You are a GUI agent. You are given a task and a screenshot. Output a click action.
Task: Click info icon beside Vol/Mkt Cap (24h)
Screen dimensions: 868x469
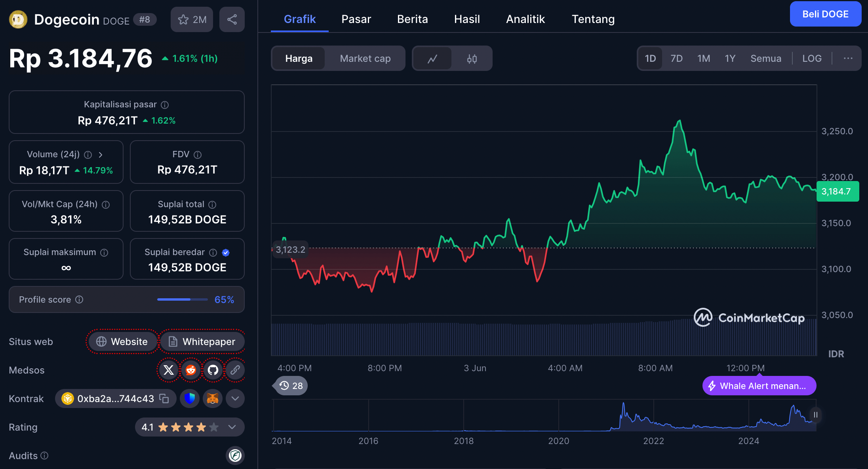106,204
